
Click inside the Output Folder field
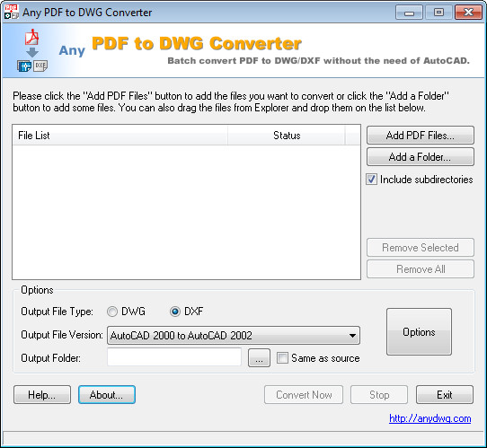click(174, 356)
